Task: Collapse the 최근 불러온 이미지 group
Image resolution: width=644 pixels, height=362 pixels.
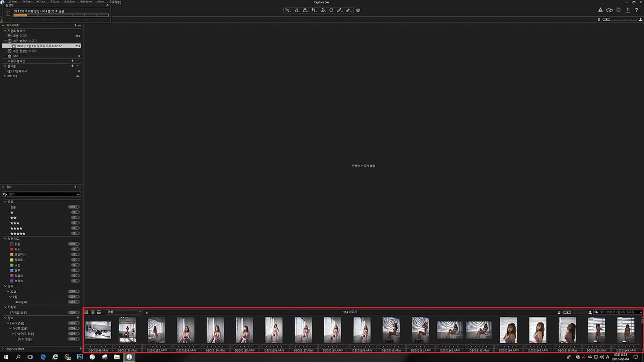Action: [x=5, y=41]
